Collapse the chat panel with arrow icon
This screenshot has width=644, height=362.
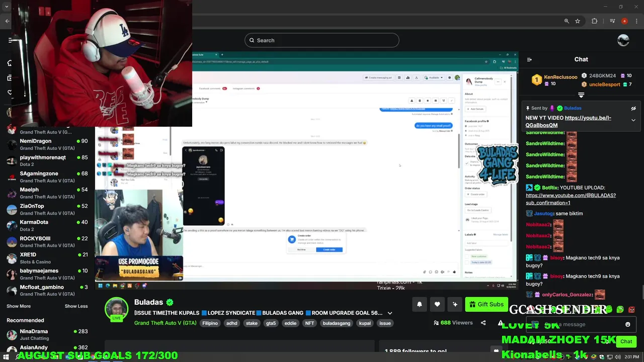[x=529, y=59]
